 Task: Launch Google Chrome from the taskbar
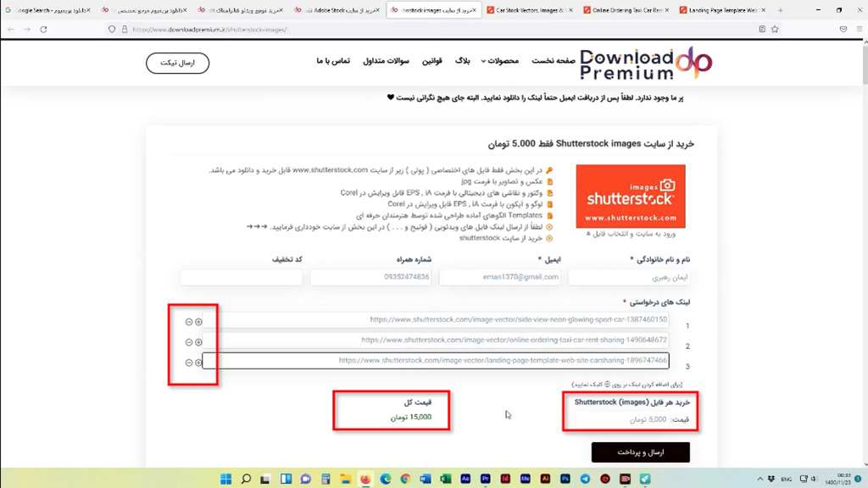pyautogui.click(x=405, y=479)
